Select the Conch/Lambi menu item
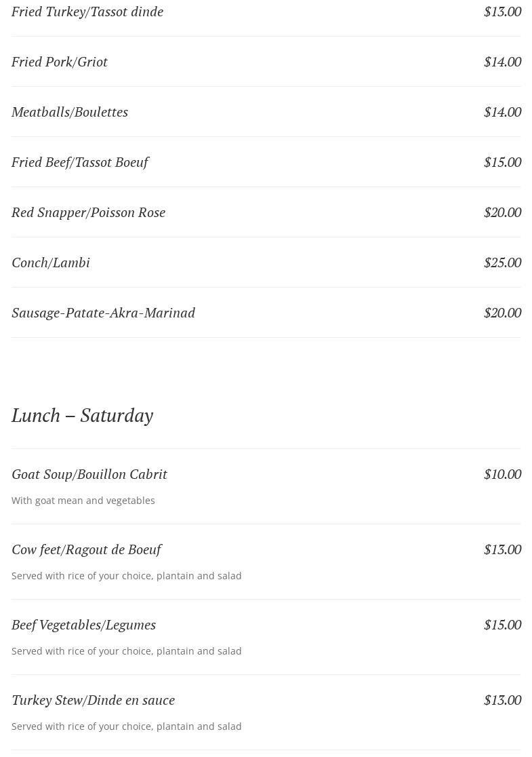 pos(51,263)
